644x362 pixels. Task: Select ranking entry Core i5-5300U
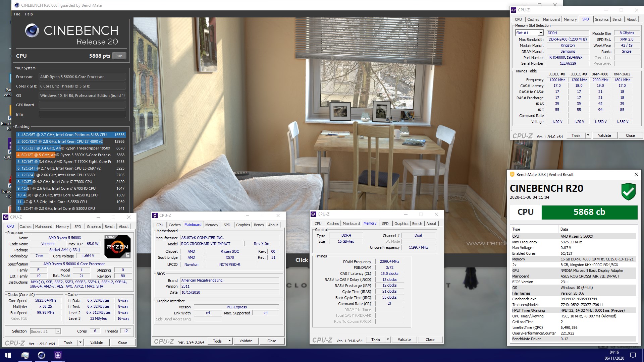pyautogui.click(x=71, y=208)
